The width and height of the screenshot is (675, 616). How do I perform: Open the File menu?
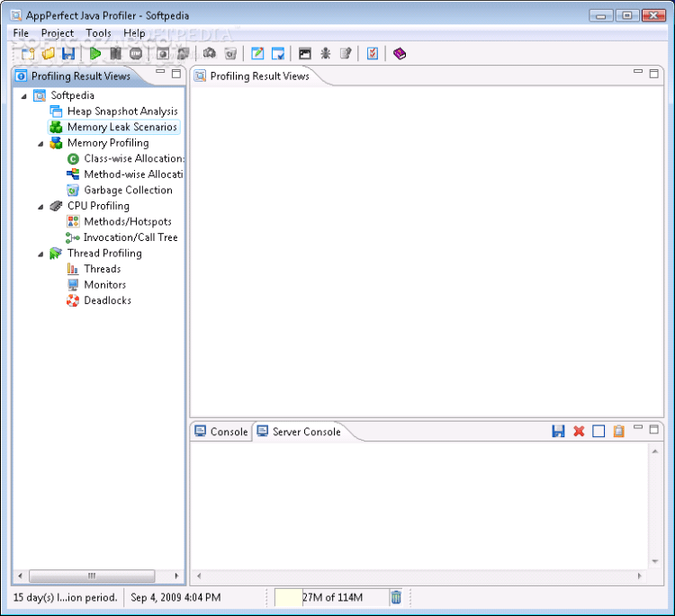[21, 33]
